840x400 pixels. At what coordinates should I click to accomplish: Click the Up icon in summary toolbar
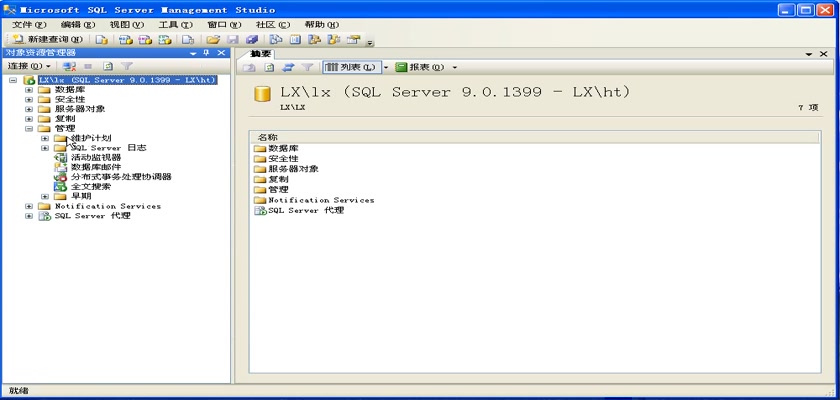[249, 67]
